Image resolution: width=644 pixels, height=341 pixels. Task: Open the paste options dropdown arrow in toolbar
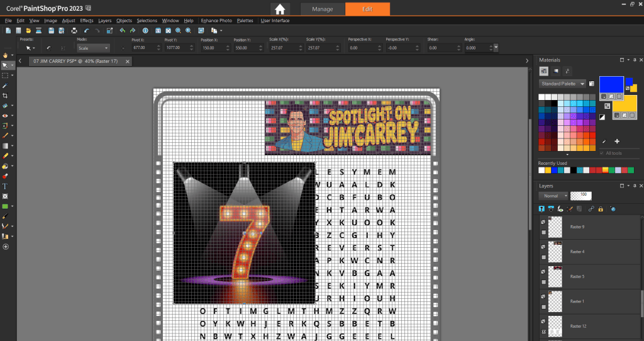tap(221, 30)
